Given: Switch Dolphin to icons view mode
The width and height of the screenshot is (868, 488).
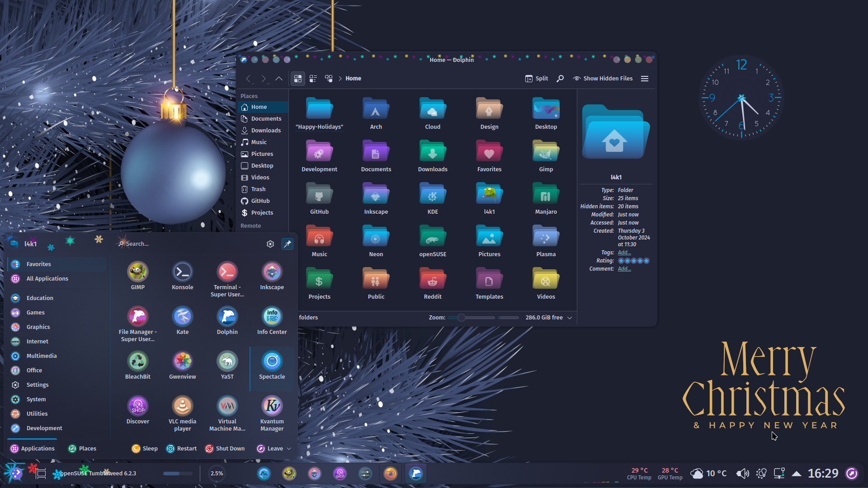Looking at the screenshot, I should point(298,79).
